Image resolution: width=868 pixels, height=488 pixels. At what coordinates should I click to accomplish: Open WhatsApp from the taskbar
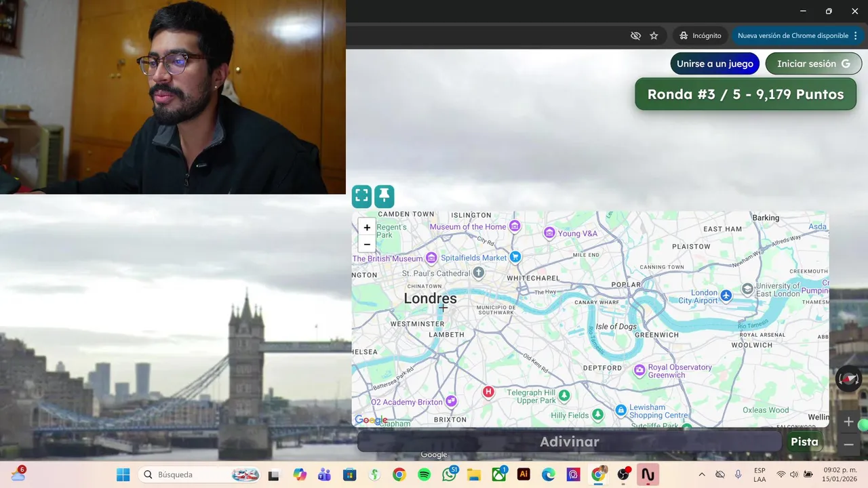449,474
